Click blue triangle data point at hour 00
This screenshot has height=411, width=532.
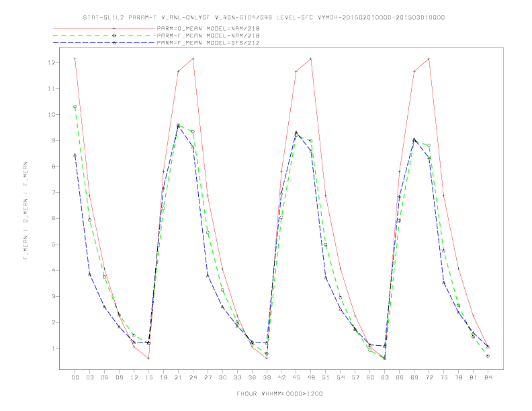pyautogui.click(x=75, y=155)
